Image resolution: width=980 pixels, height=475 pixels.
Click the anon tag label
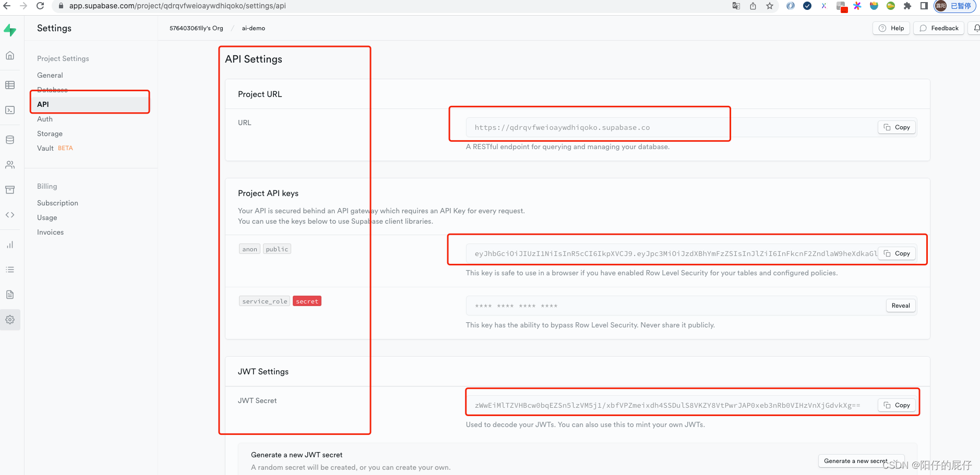pyautogui.click(x=250, y=249)
